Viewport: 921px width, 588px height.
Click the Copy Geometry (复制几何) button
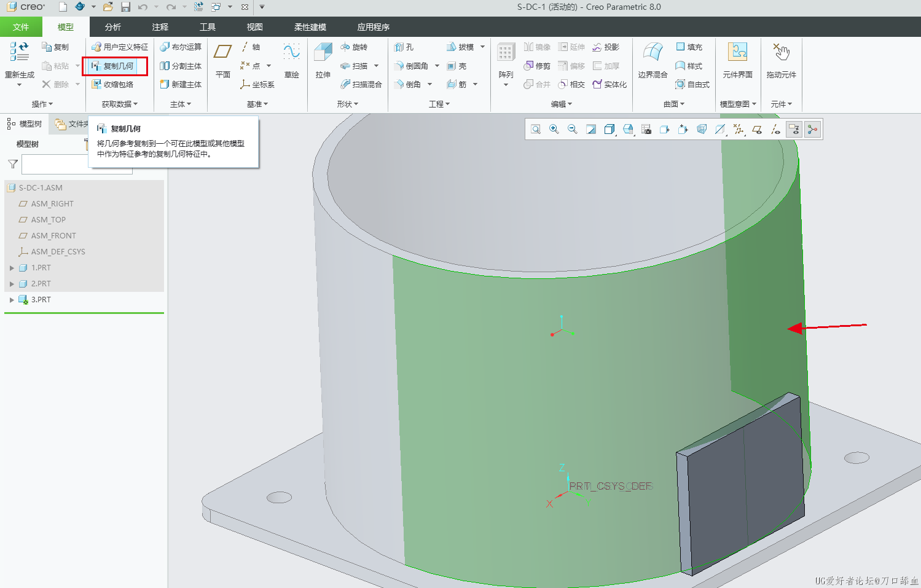(x=112, y=66)
